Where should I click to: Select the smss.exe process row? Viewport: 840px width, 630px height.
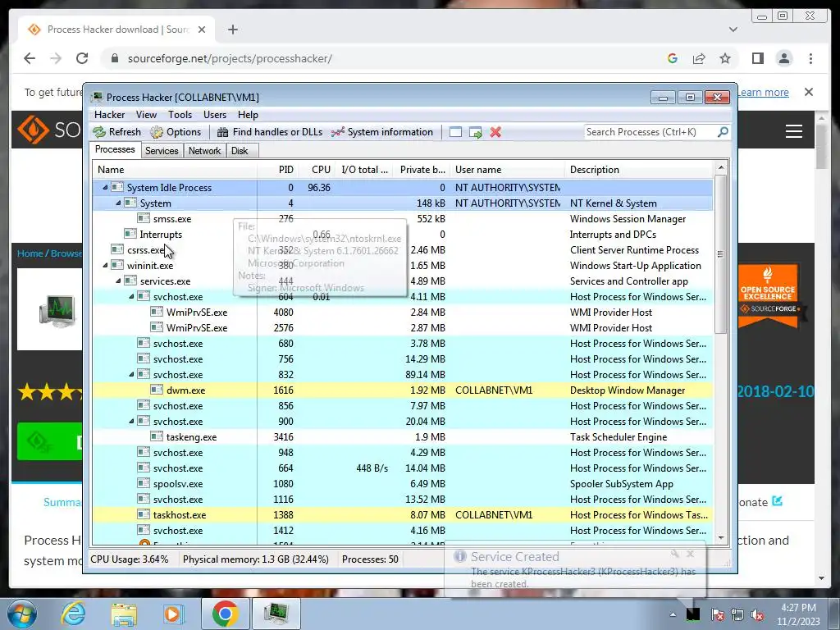pyautogui.click(x=402, y=218)
